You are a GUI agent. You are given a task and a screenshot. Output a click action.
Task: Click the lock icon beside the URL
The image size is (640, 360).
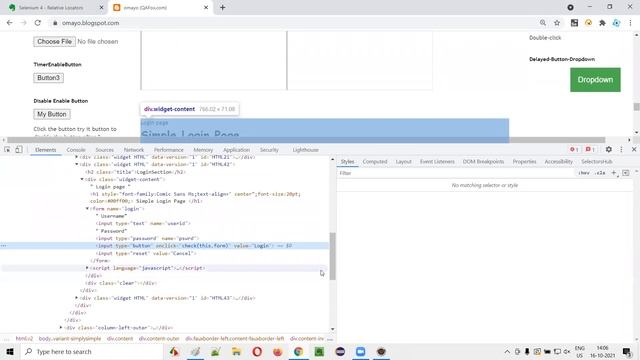(55, 23)
